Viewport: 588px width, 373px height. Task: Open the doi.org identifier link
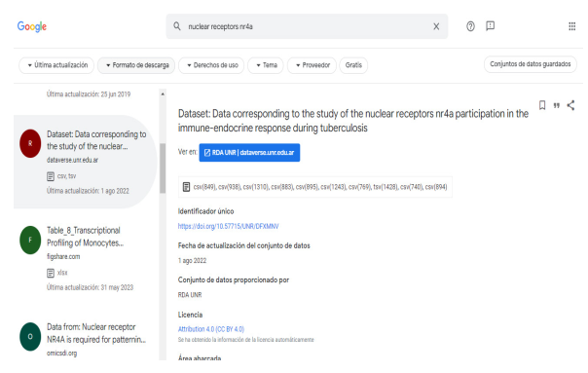(x=229, y=226)
